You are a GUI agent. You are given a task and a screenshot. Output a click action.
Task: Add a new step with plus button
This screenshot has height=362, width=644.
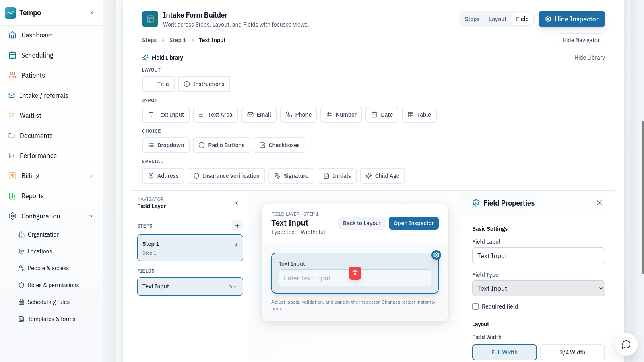pyautogui.click(x=237, y=226)
